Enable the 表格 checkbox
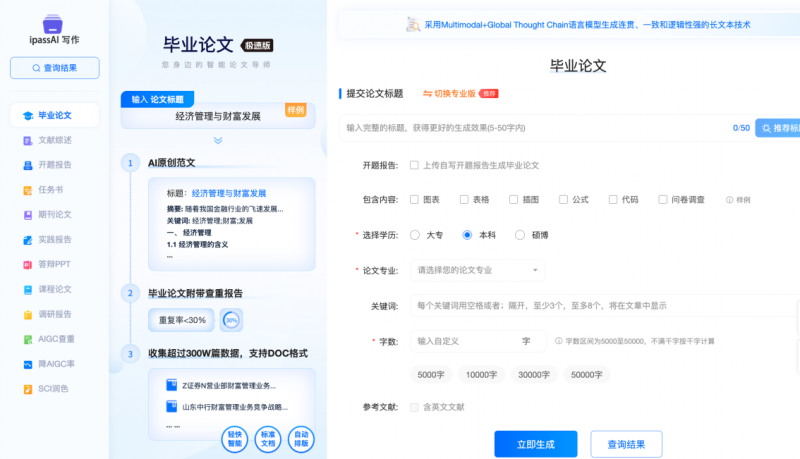 coord(464,199)
